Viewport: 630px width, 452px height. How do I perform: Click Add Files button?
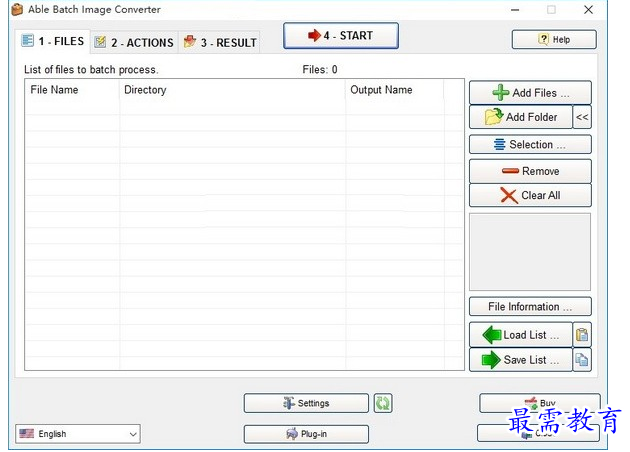pos(530,93)
